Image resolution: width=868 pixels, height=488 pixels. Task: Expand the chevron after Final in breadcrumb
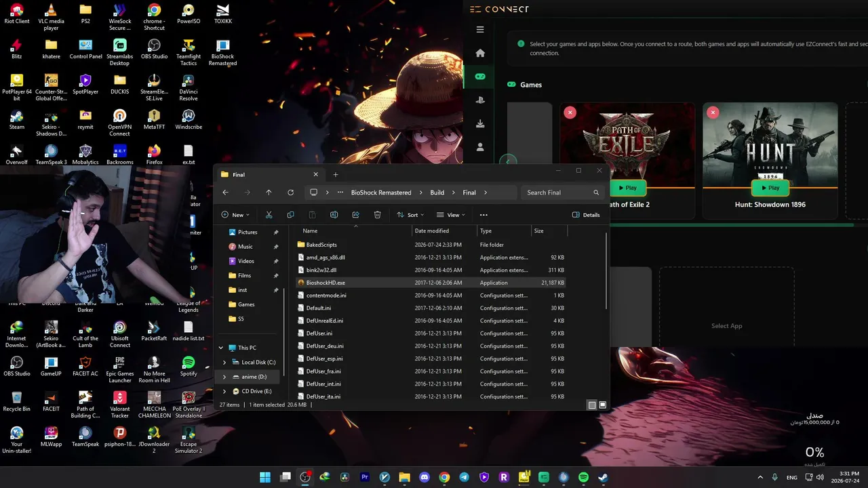click(486, 192)
